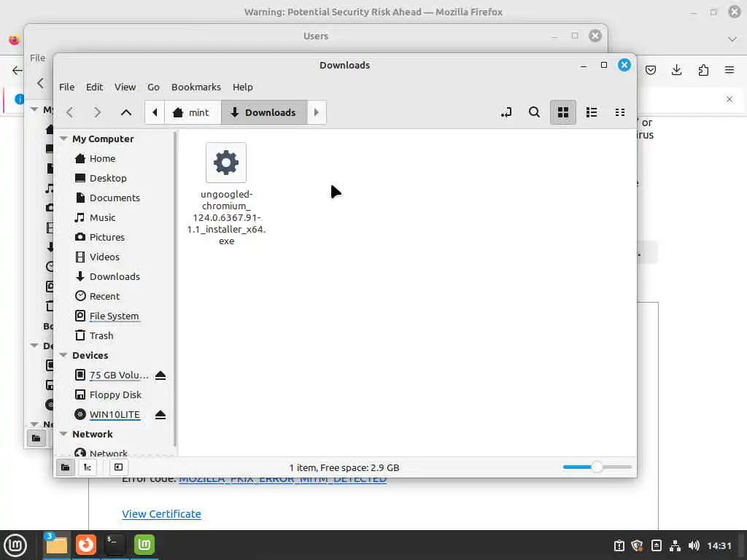Switch to list view
Screen dimensions: 747x560
click(592, 112)
